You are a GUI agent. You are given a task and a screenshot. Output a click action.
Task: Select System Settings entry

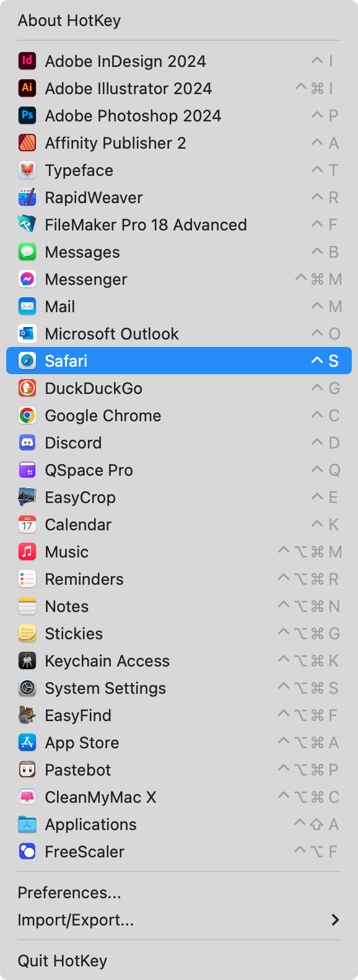pos(179,688)
